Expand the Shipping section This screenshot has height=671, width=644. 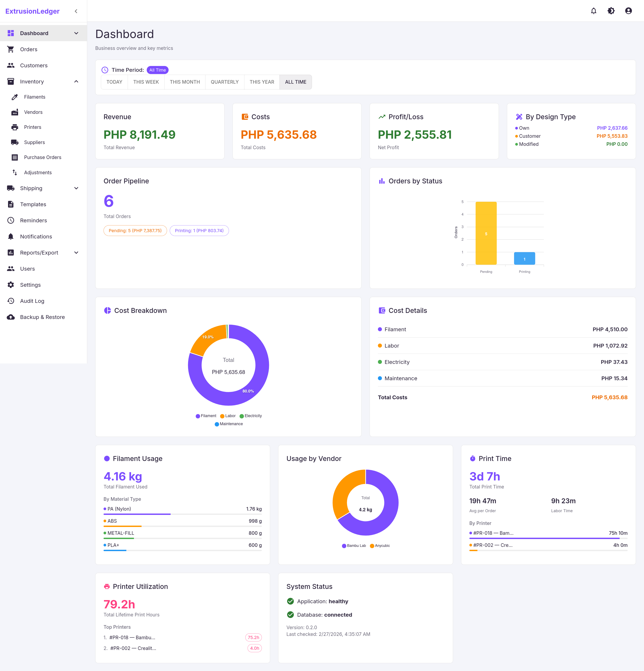[76, 188]
